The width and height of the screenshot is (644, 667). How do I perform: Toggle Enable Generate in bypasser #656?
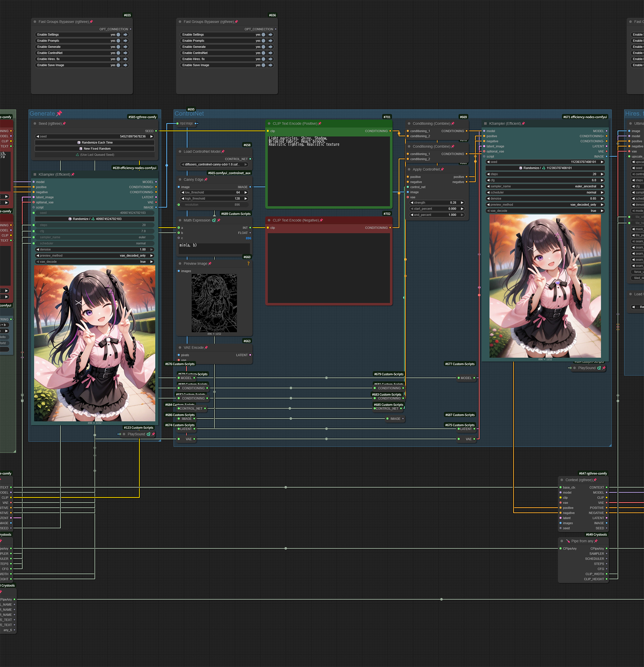pos(263,47)
